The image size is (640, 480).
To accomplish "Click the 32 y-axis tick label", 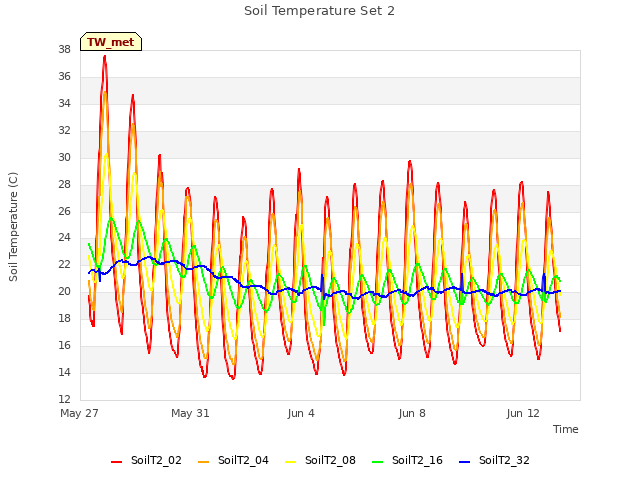I will [x=64, y=131].
